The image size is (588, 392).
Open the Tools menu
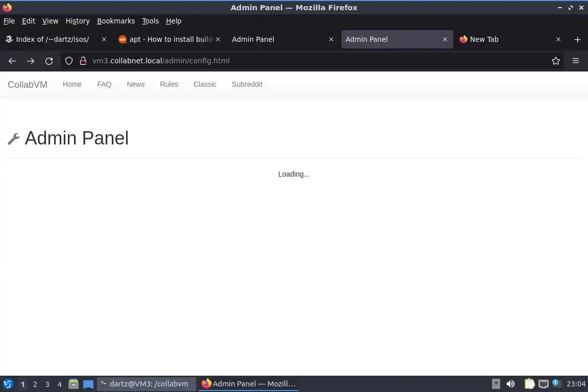coord(151,21)
